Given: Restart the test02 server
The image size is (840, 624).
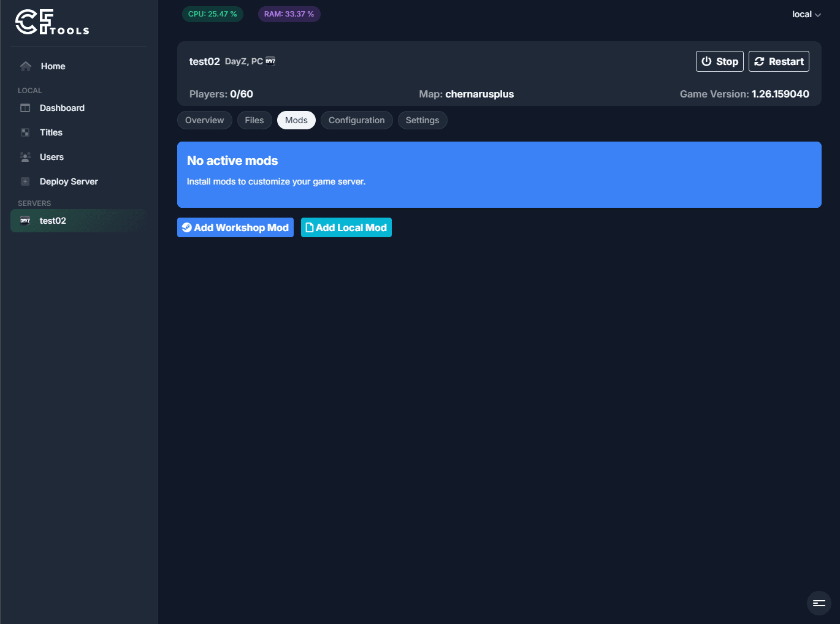Looking at the screenshot, I should [x=779, y=61].
